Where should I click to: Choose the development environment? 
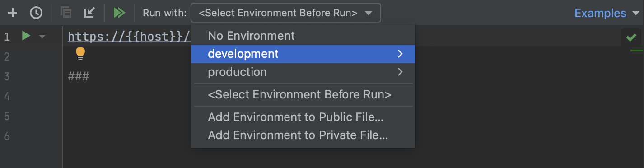coord(303,54)
